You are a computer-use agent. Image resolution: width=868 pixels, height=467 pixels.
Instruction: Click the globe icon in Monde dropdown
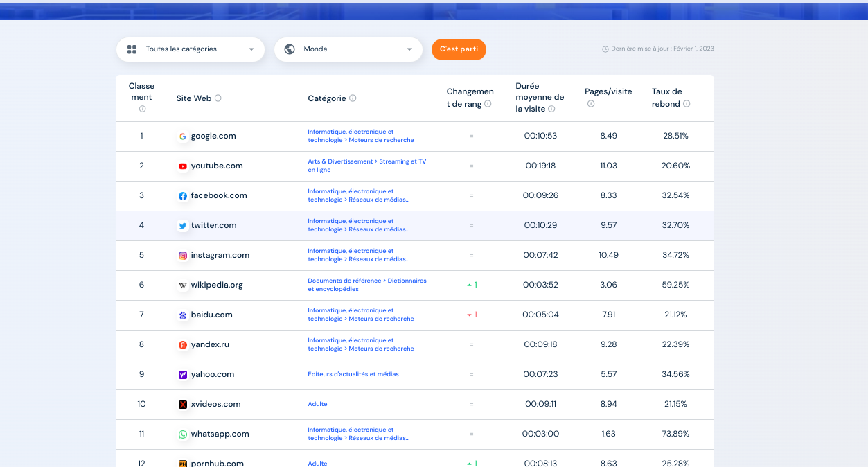(x=290, y=49)
